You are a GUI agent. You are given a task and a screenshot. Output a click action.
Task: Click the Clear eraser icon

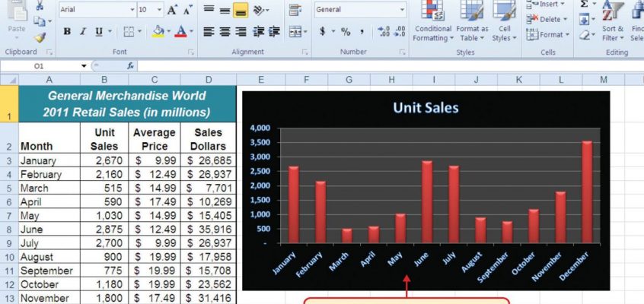click(x=585, y=35)
